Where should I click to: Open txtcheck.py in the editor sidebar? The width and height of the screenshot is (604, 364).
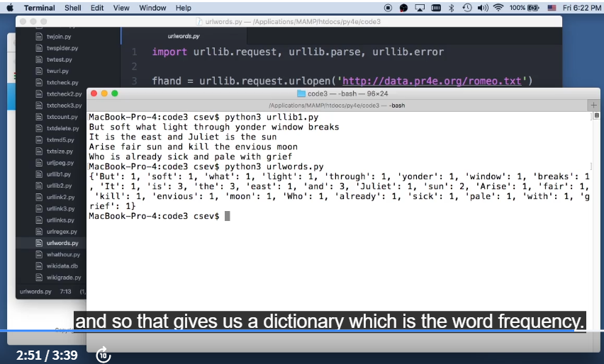[62, 82]
